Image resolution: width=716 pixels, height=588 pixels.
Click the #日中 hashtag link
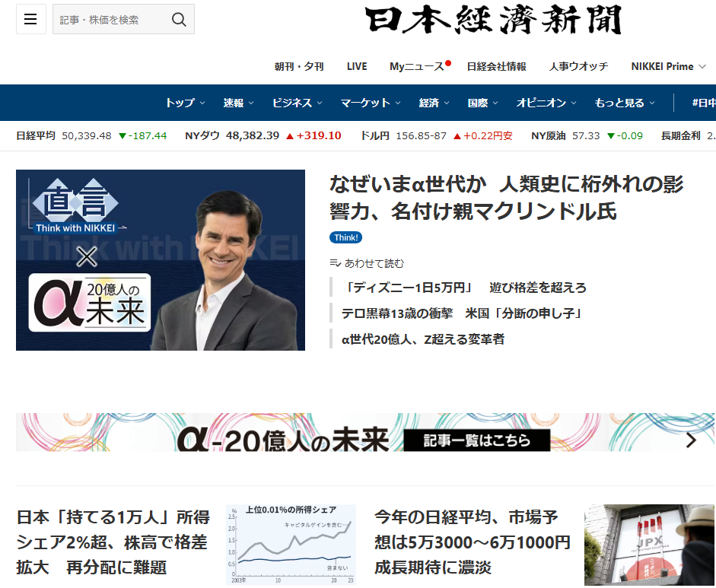pyautogui.click(x=704, y=103)
